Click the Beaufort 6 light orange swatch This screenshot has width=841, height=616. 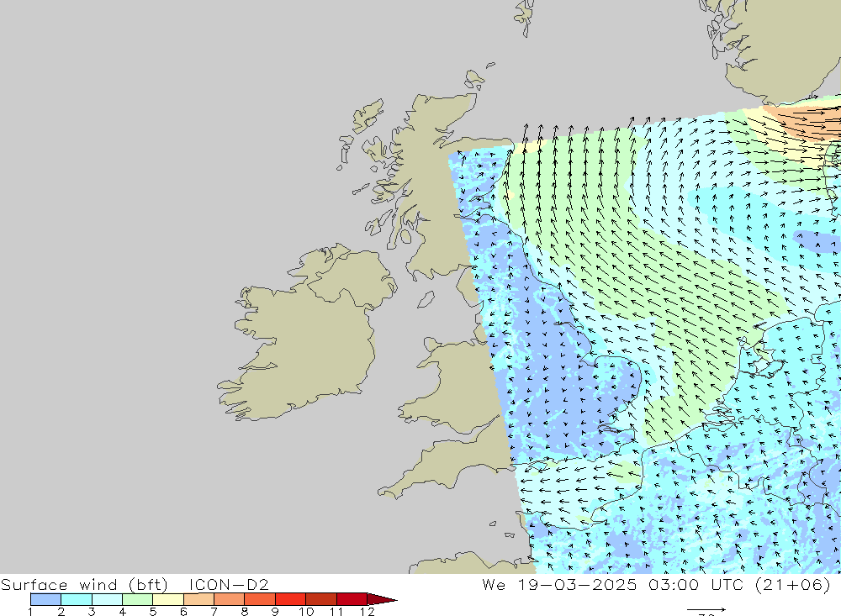coord(198,599)
